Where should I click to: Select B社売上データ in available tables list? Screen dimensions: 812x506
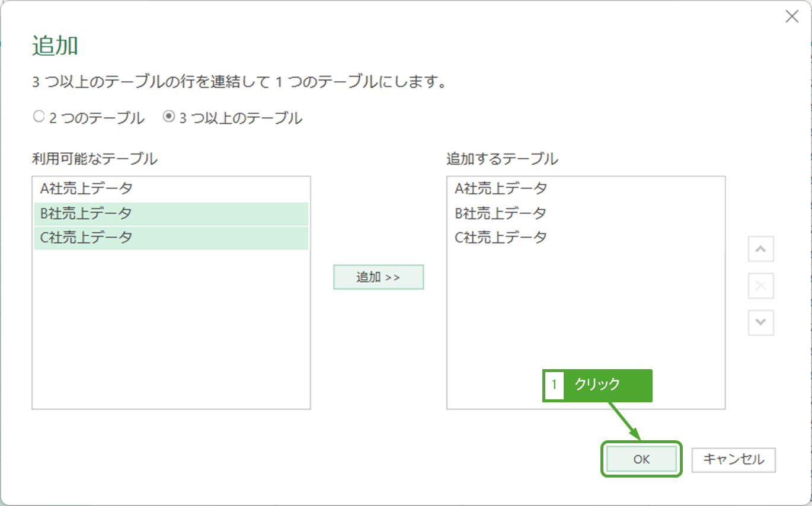[x=87, y=213]
